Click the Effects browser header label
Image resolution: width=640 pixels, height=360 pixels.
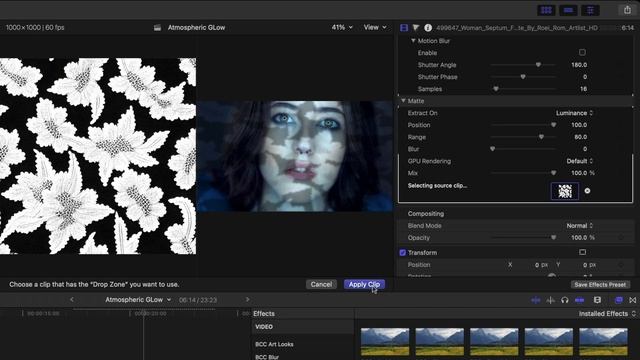click(264, 313)
